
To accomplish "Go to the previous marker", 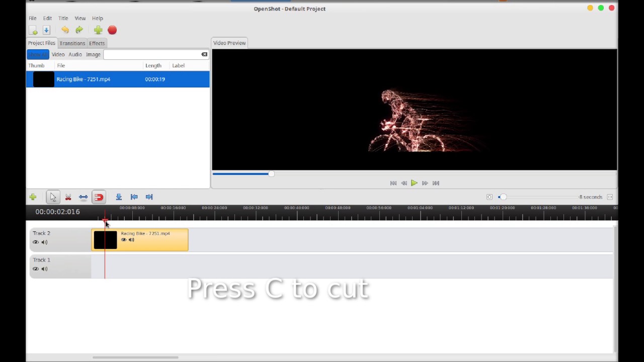I will (x=134, y=197).
